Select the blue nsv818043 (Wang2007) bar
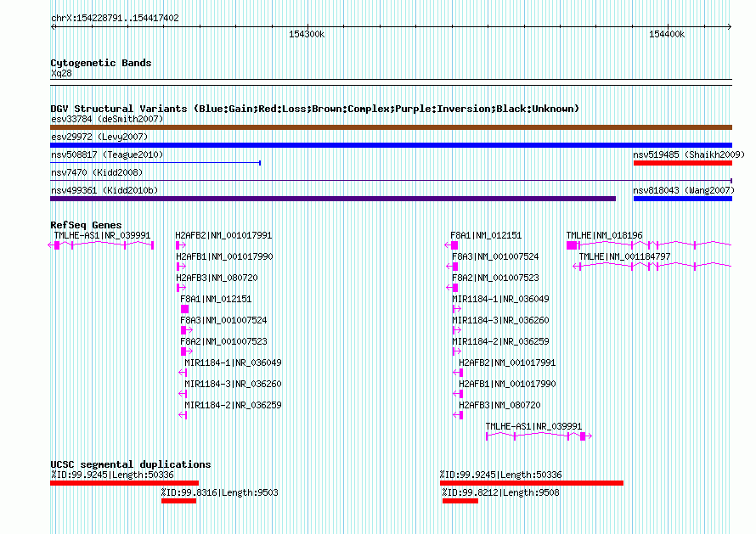 pos(682,199)
